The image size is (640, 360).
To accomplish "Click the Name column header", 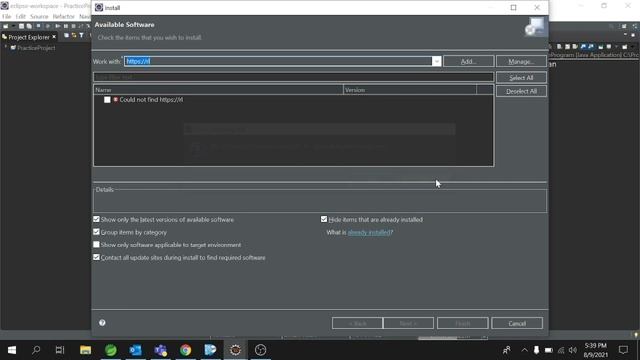I will (218, 90).
